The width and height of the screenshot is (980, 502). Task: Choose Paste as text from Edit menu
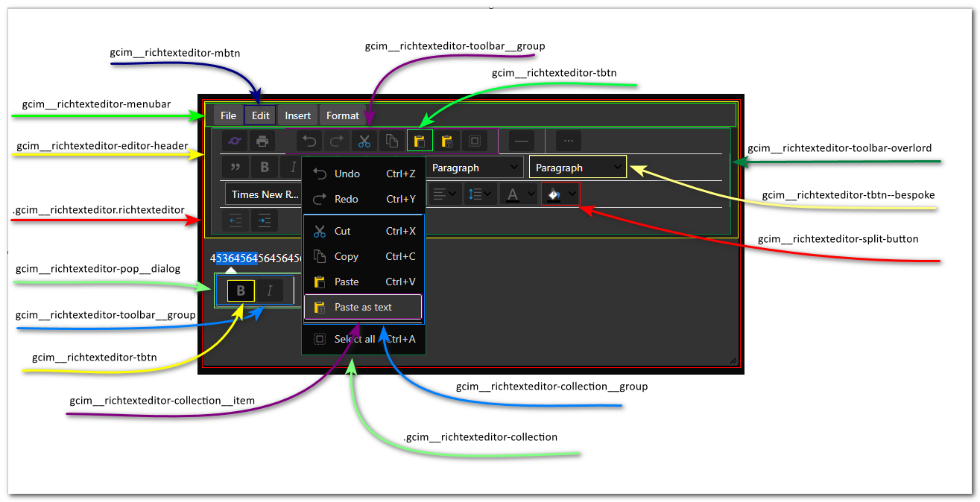(x=363, y=307)
